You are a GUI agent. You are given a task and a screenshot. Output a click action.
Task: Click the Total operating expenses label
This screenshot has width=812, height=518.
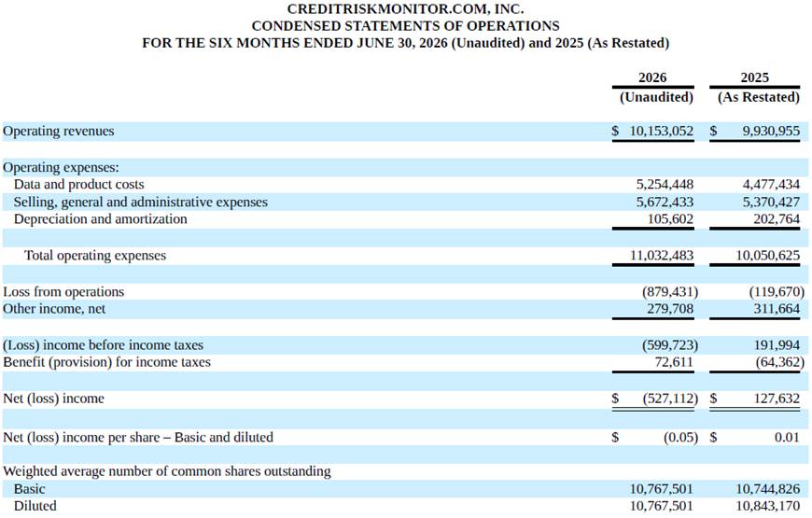[95, 256]
